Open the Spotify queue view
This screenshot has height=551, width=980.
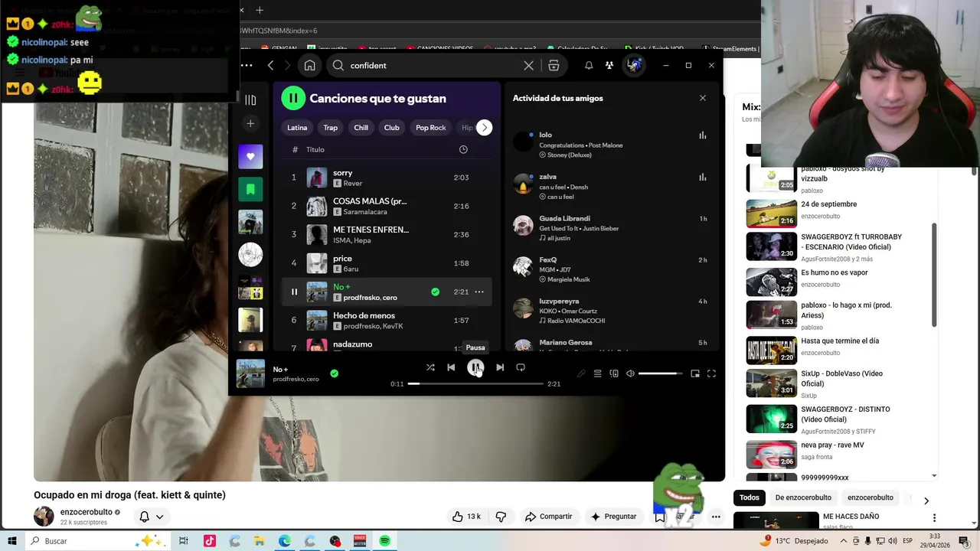(x=597, y=373)
